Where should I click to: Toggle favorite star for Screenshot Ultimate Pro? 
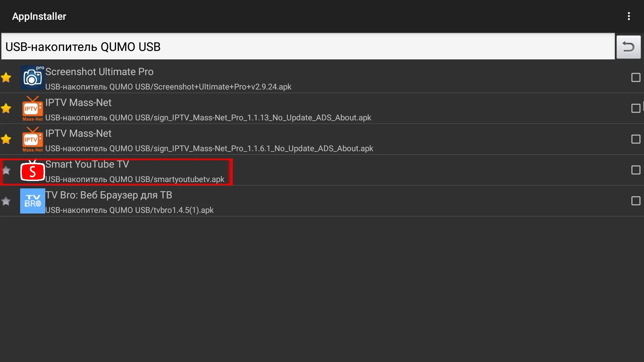coord(6,77)
